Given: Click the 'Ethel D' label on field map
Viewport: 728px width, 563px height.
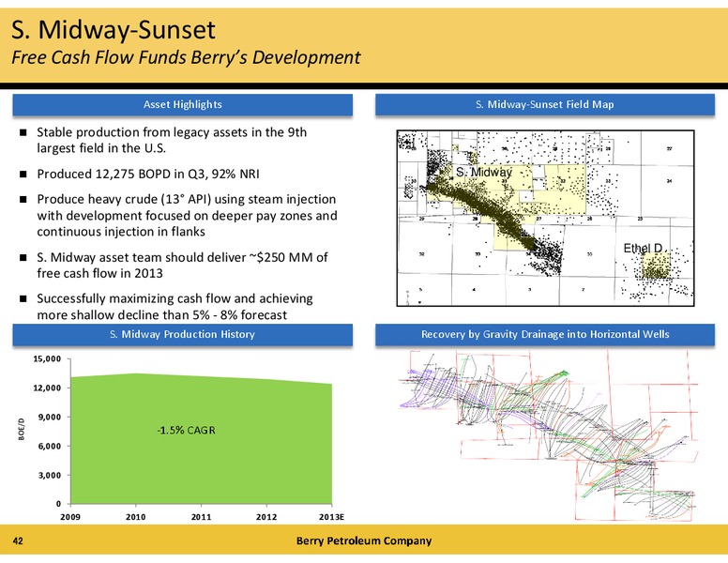Looking at the screenshot, I should click(x=643, y=249).
